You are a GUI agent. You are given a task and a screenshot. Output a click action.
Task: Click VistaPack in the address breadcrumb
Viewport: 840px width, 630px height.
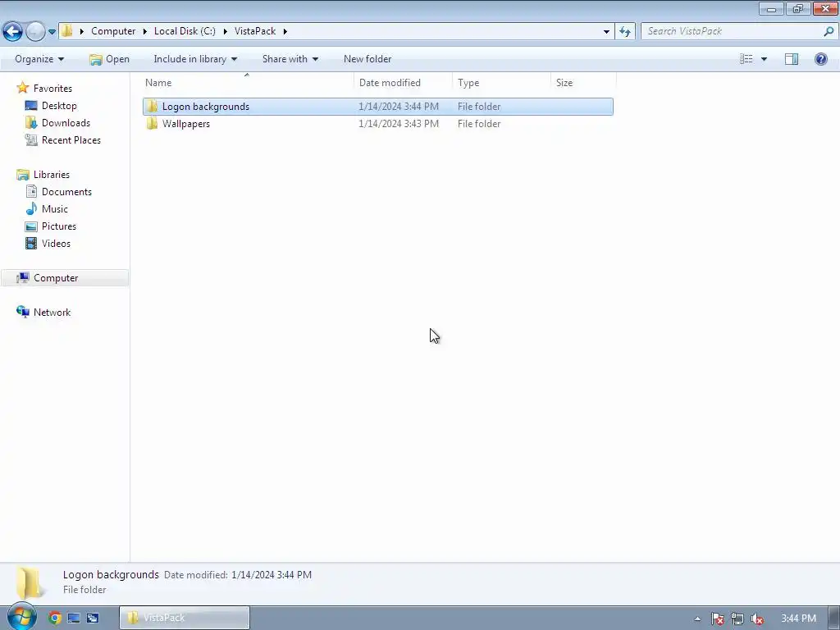pos(255,31)
